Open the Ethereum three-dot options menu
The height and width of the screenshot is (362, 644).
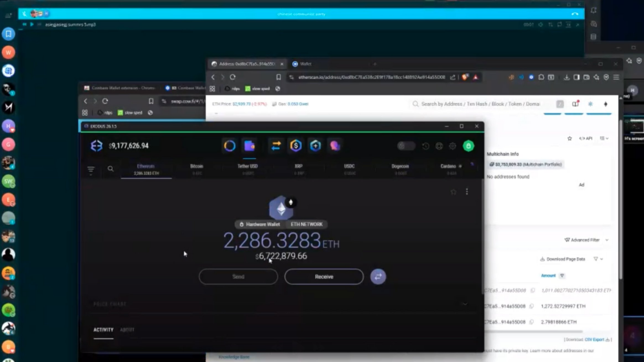[467, 192]
